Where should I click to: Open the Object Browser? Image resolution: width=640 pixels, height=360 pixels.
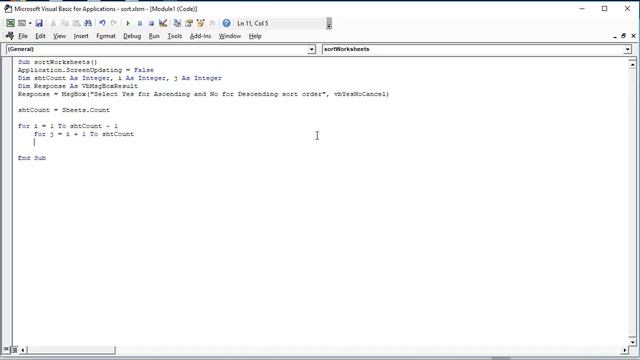[x=200, y=23]
